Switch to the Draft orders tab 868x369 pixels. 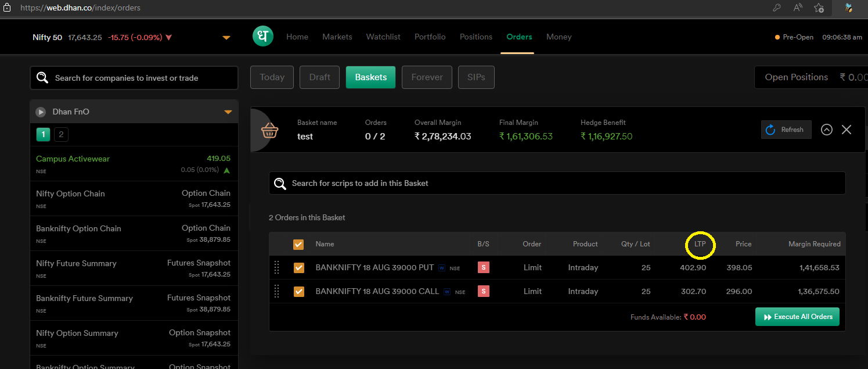[x=320, y=77]
